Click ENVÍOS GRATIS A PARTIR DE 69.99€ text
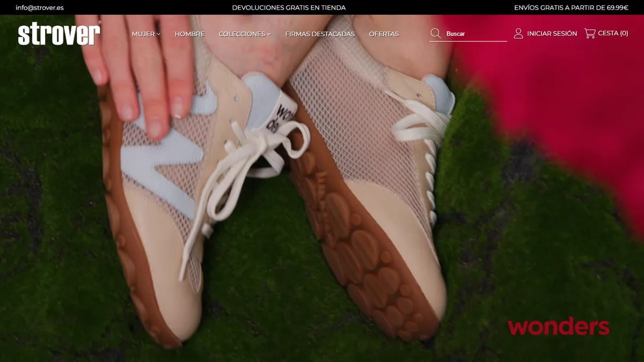Screen dimensions: 644x362 click(571, 8)
